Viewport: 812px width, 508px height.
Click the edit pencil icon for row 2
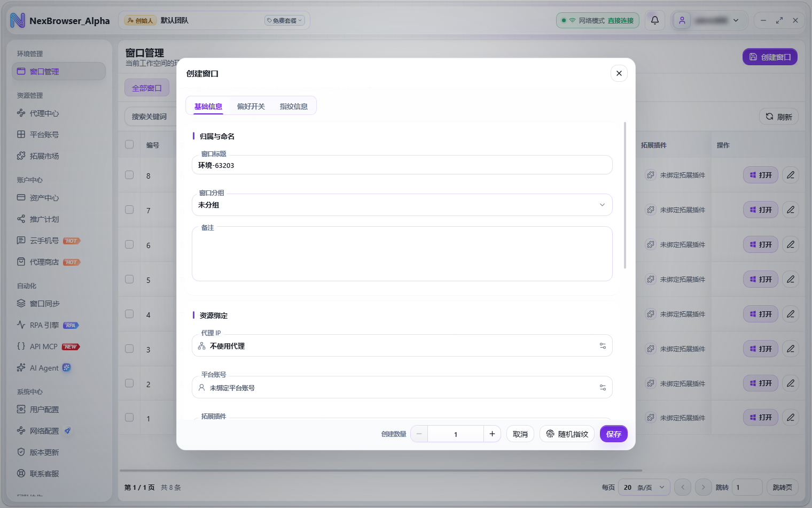791,383
